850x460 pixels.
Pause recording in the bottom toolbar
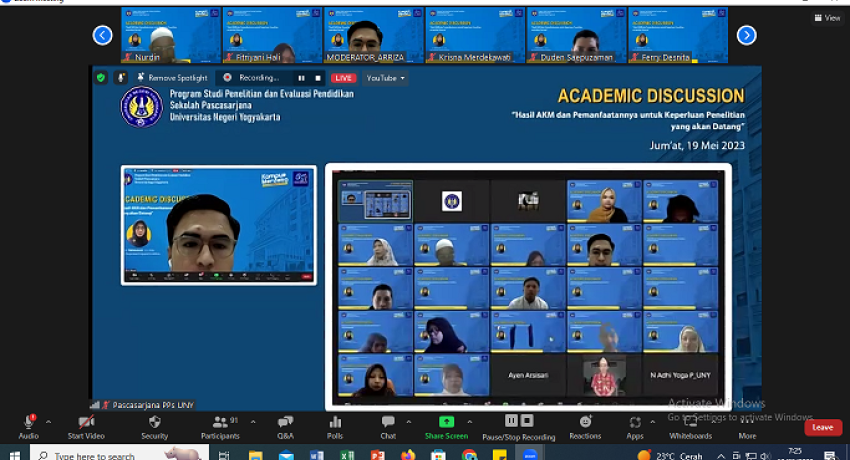[x=511, y=421]
